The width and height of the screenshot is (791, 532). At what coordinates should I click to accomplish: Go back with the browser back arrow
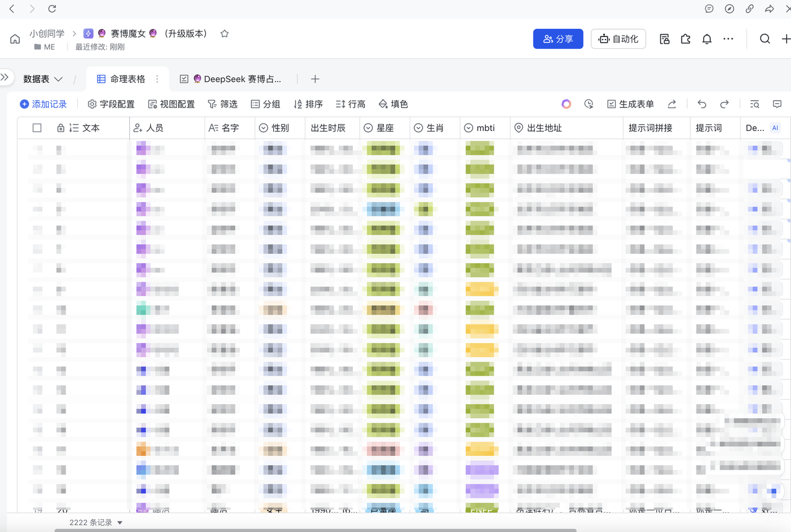pyautogui.click(x=12, y=9)
